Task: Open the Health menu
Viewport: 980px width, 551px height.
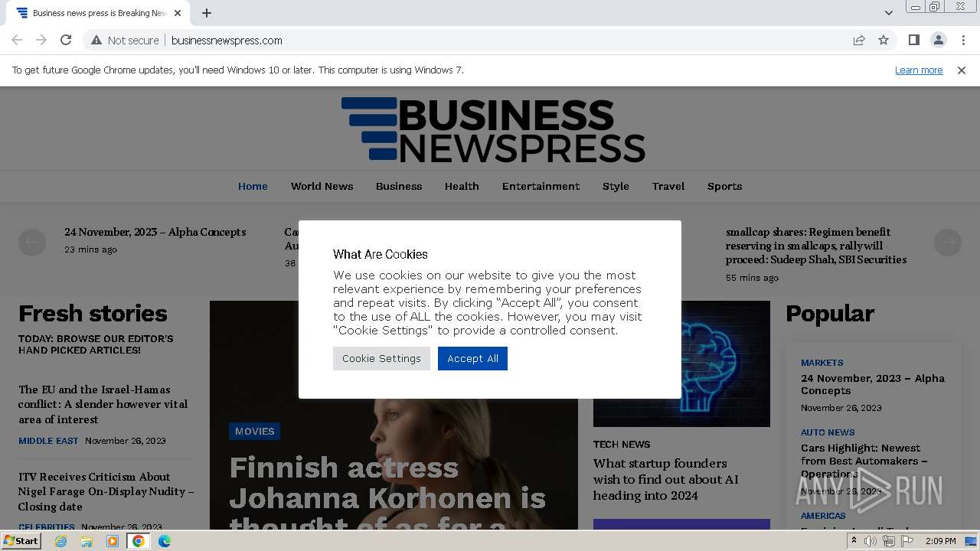Action: click(462, 186)
